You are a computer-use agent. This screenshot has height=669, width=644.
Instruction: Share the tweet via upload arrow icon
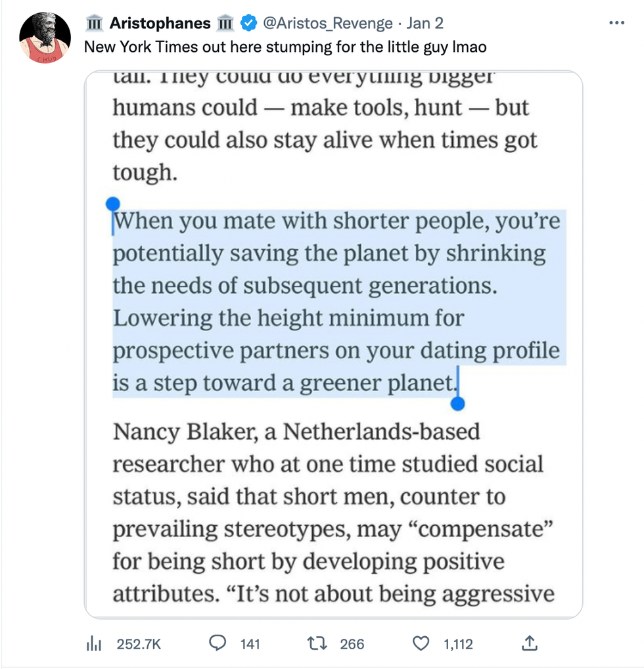pyautogui.click(x=529, y=644)
